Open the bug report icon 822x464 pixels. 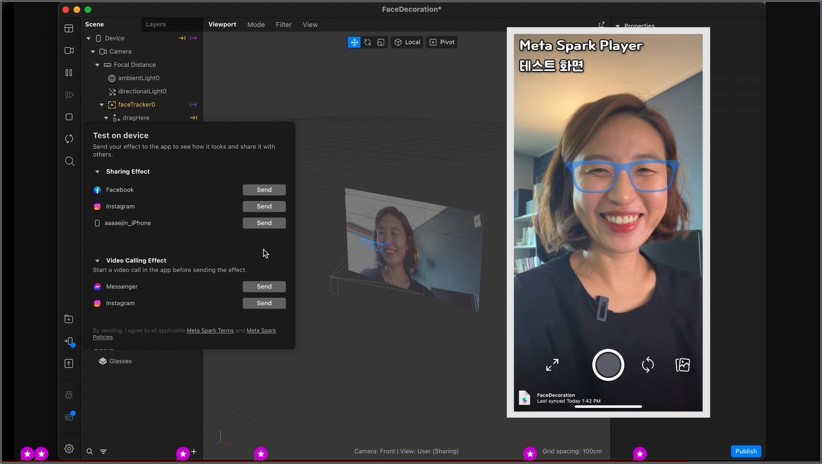click(x=69, y=395)
